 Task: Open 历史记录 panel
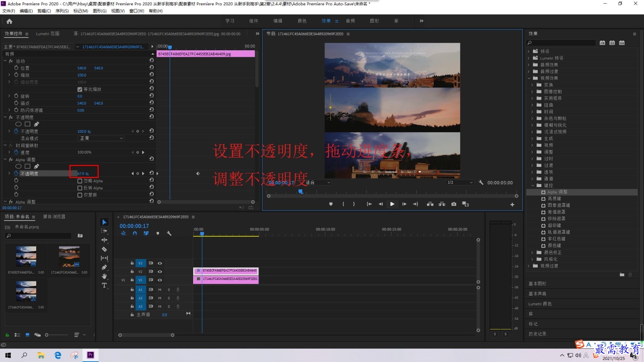click(537, 334)
